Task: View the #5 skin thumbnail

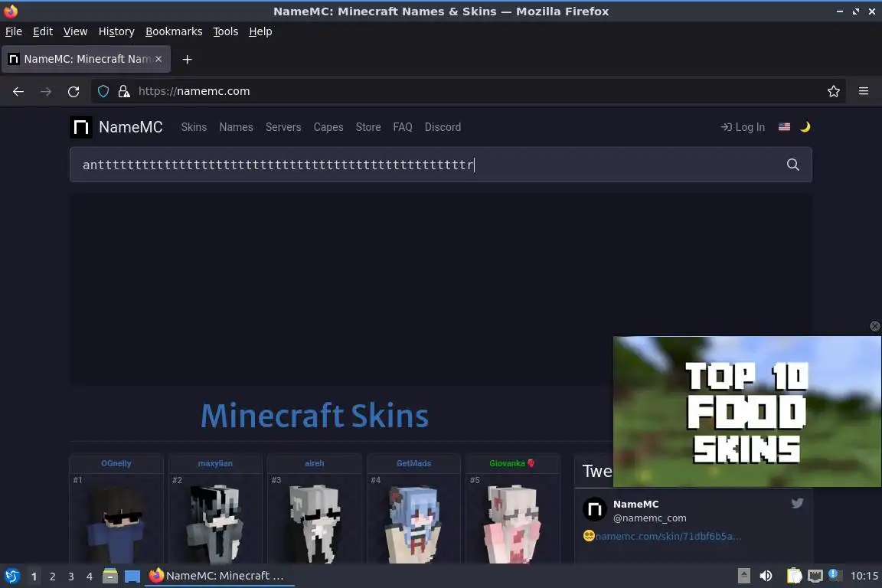Action: (x=513, y=521)
